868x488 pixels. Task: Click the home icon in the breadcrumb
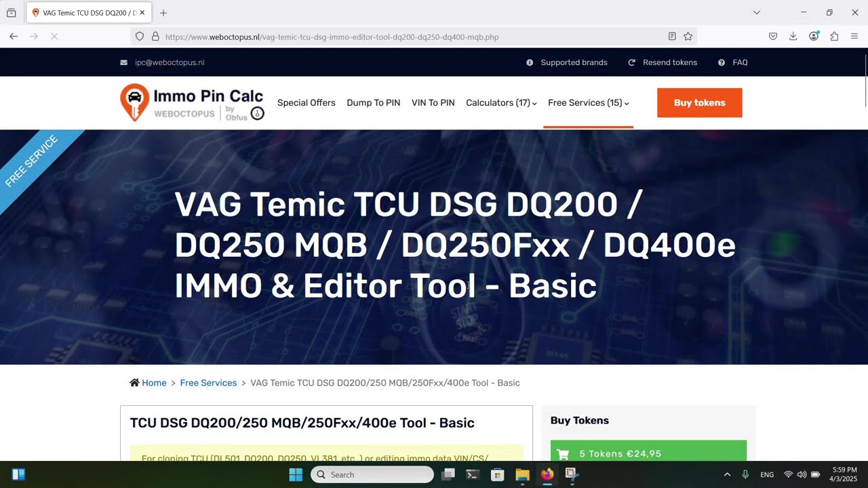(134, 383)
